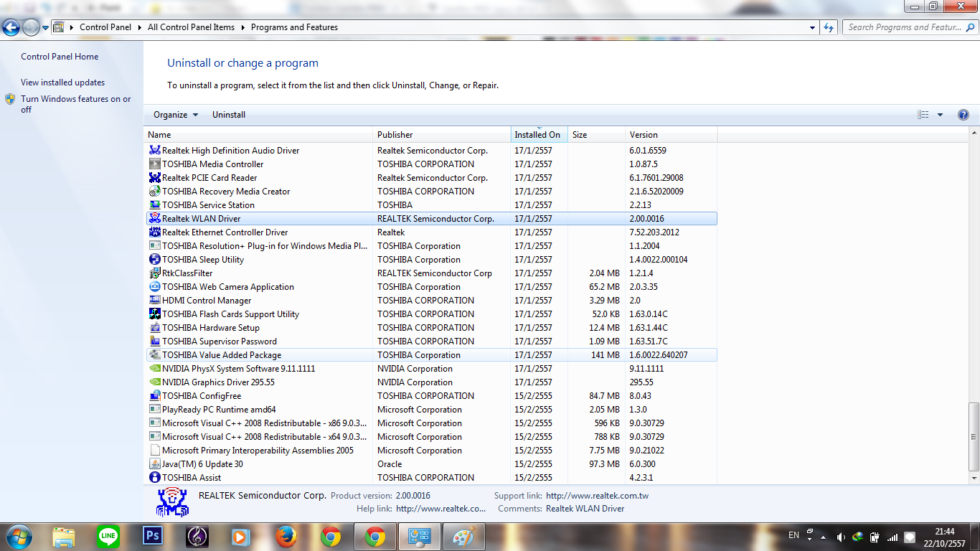This screenshot has height=551, width=980.
Task: Open Photoshop from the taskbar
Action: click(x=153, y=536)
